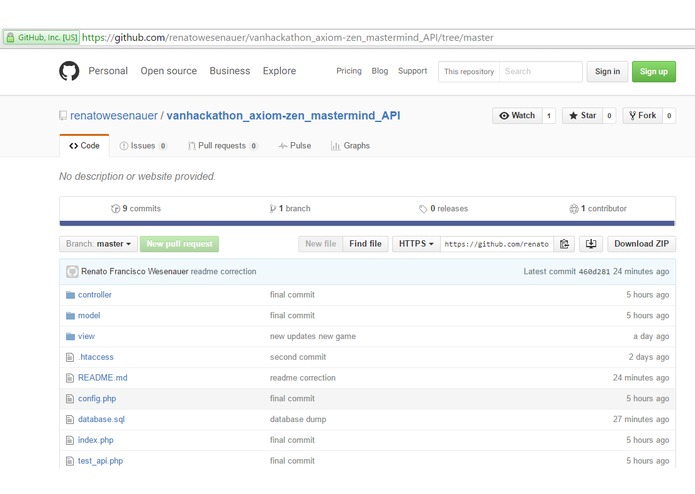Viewport: 695px width, 494px height.
Task: Click the test_api.php file icon
Action: point(70,461)
